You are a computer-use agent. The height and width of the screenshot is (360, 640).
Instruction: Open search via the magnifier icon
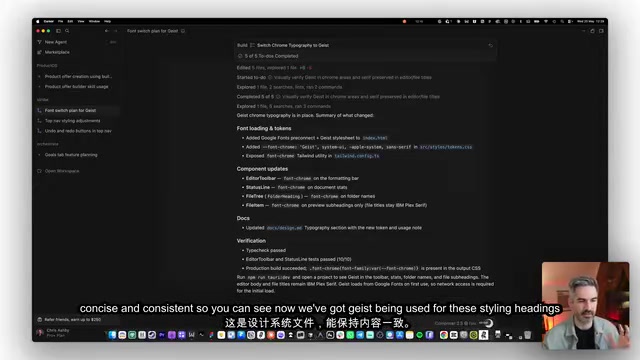(x=67, y=31)
